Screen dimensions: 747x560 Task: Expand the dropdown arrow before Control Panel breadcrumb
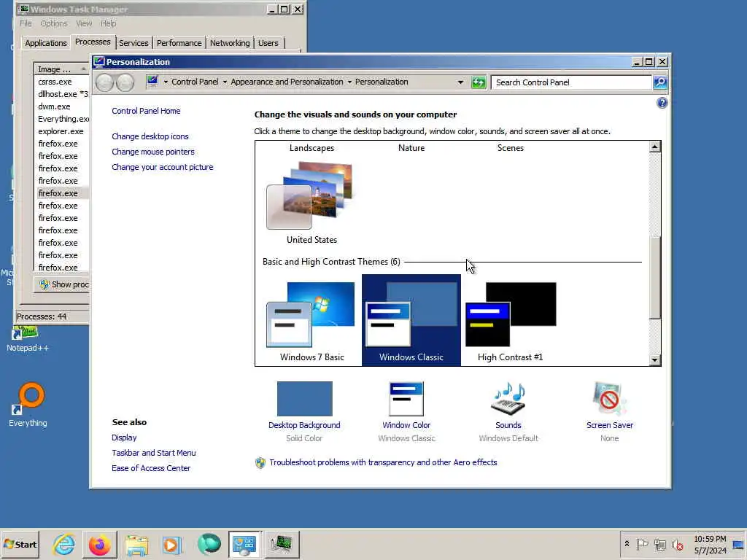pyautogui.click(x=166, y=82)
